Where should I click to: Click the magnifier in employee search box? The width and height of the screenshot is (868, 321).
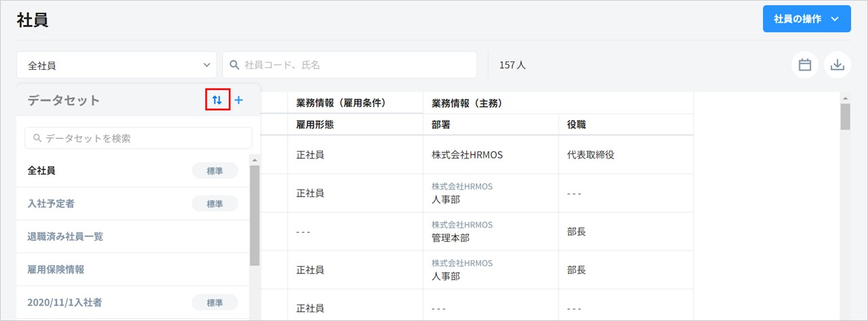point(235,65)
